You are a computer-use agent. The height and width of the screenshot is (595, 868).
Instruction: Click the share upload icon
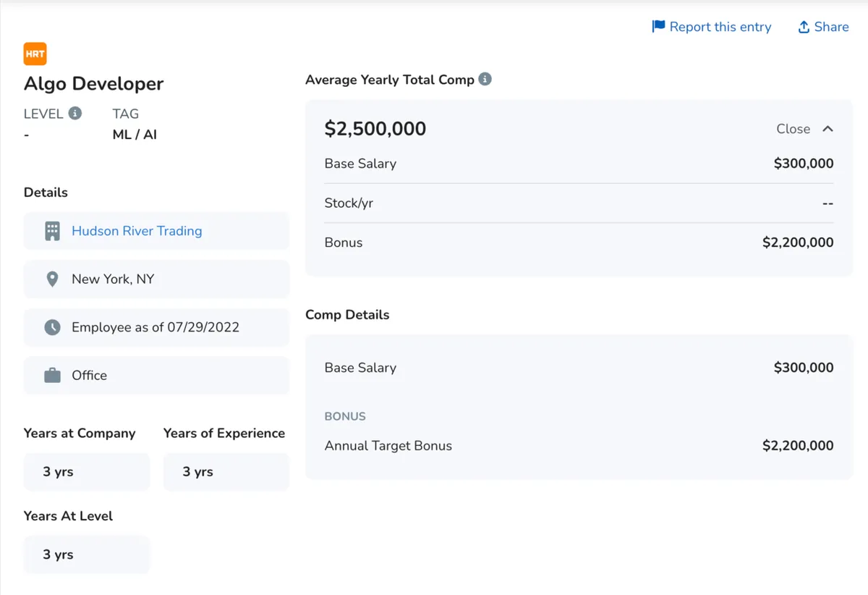point(803,27)
